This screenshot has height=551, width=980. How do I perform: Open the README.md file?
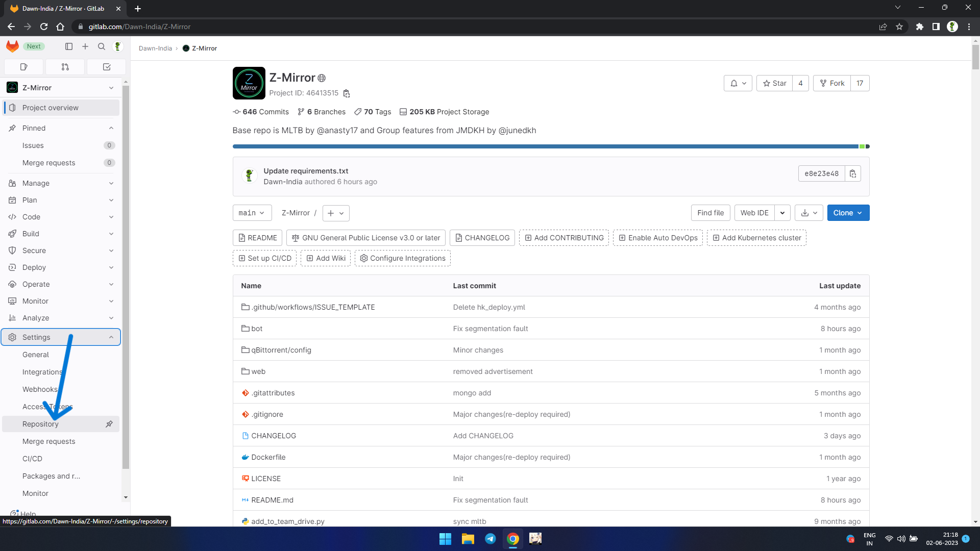(272, 500)
